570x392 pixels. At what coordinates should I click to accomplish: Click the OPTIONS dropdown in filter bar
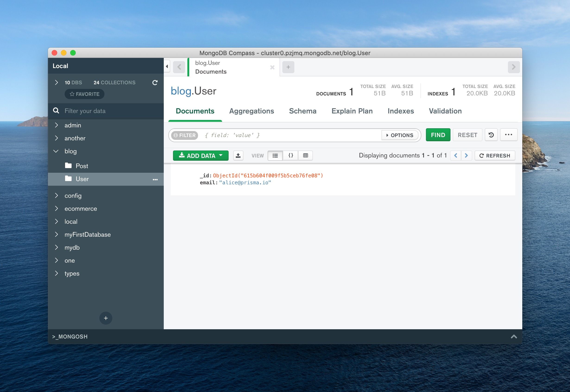399,135
